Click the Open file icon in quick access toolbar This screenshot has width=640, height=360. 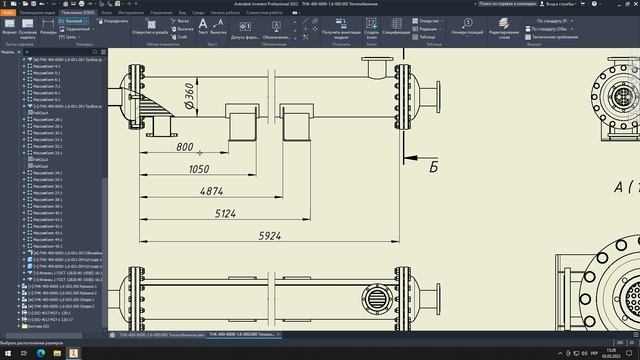tap(25, 4)
